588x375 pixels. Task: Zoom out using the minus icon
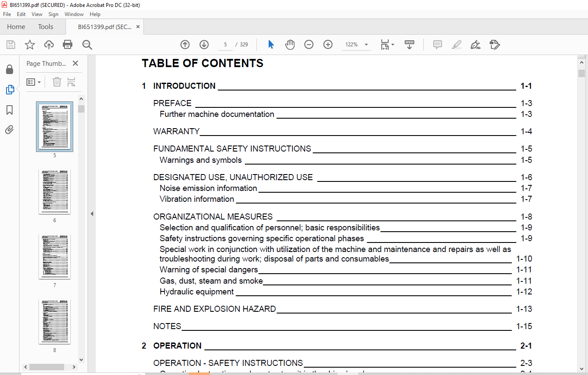309,45
